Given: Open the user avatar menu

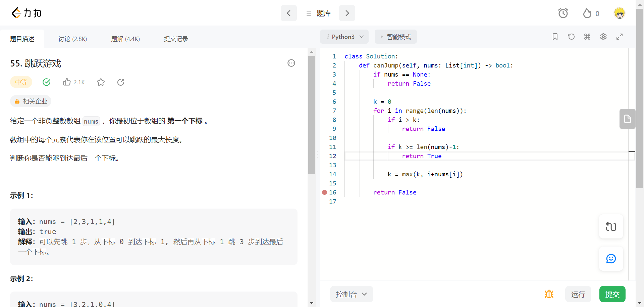Looking at the screenshot, I should [620, 13].
